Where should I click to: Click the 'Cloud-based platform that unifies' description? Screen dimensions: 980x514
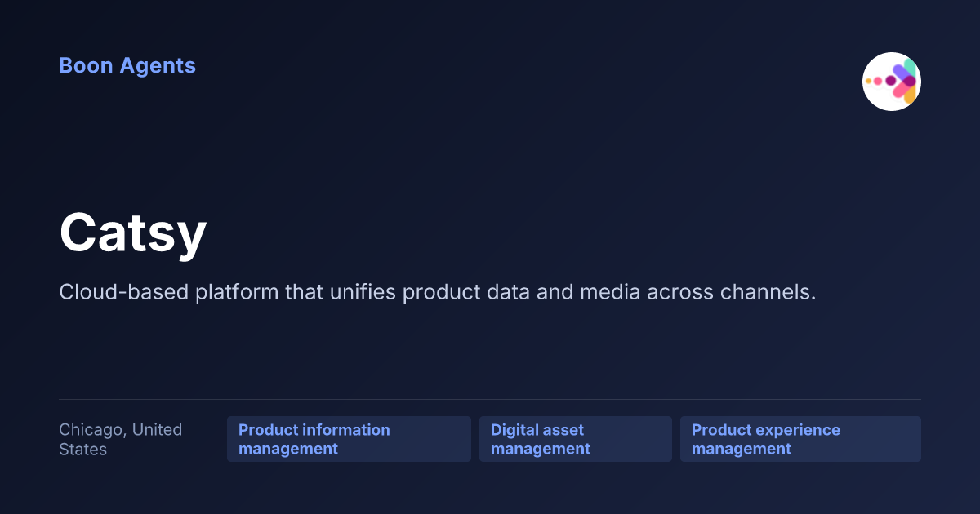438,292
